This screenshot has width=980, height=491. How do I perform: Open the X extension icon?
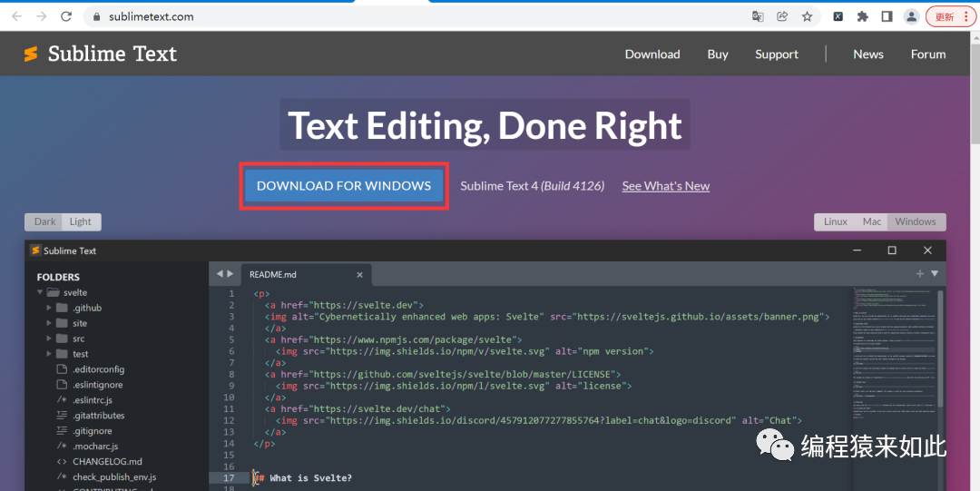838,17
